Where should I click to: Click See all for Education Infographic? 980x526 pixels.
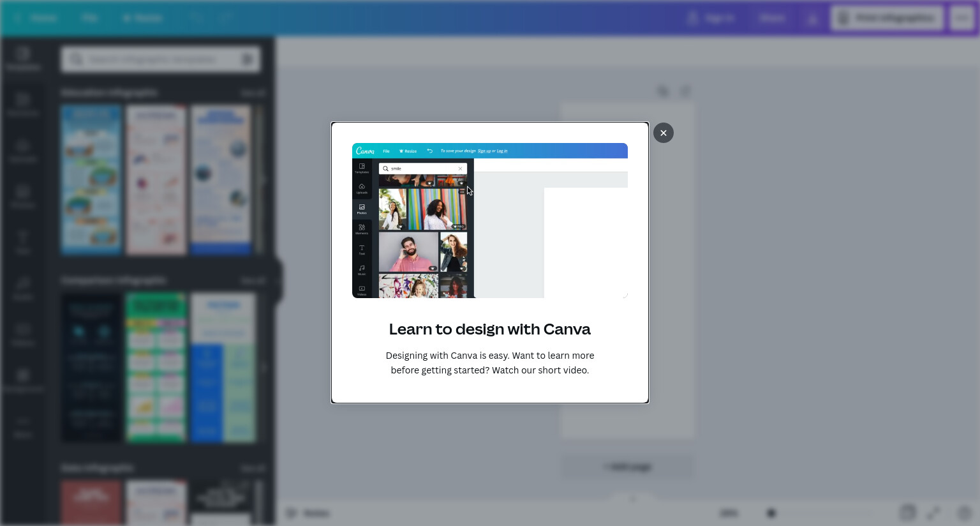coord(253,93)
